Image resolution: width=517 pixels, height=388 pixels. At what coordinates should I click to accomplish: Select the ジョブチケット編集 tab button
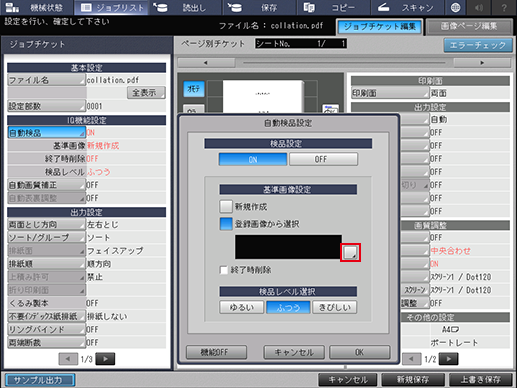click(x=379, y=27)
